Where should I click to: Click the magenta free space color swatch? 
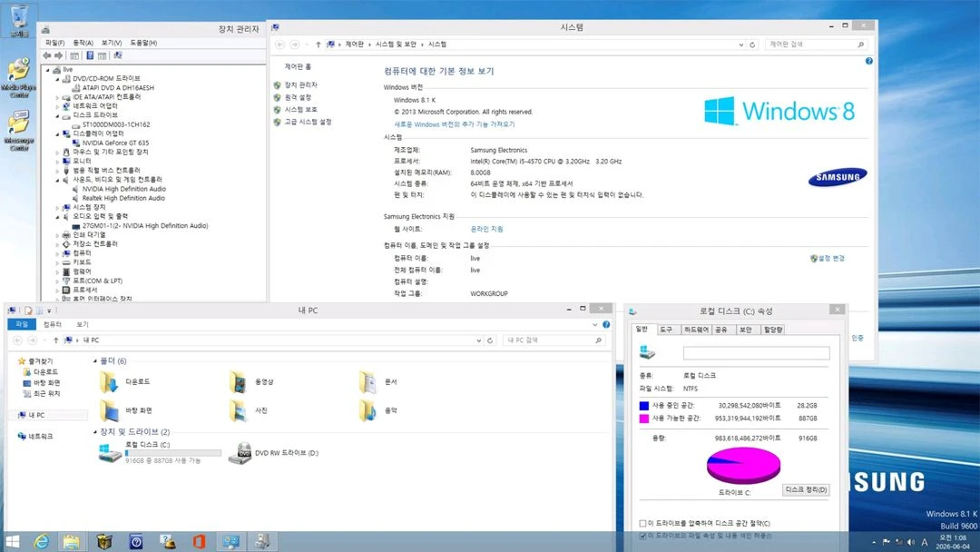point(643,419)
